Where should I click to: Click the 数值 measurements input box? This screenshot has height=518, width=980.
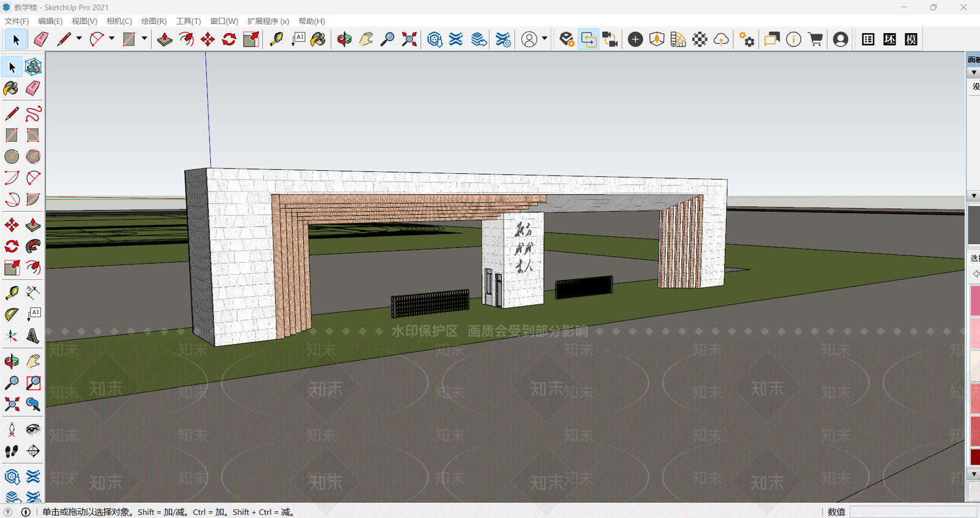(x=913, y=512)
